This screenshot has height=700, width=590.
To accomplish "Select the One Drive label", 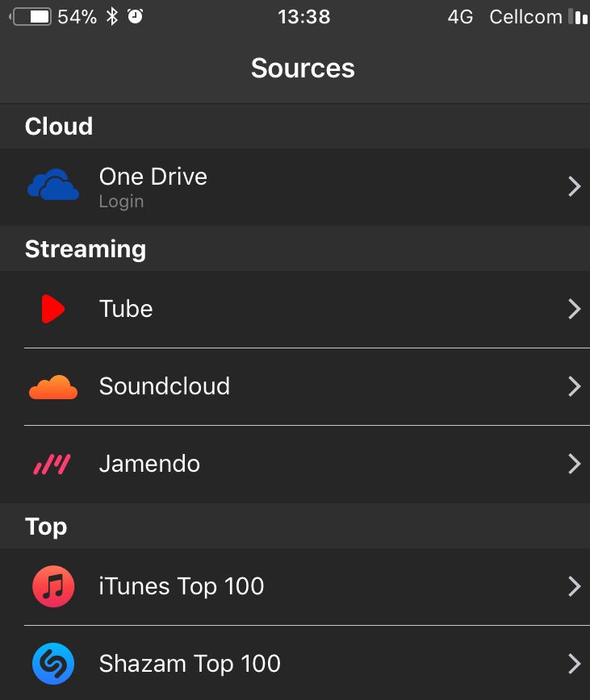I will coord(153,177).
